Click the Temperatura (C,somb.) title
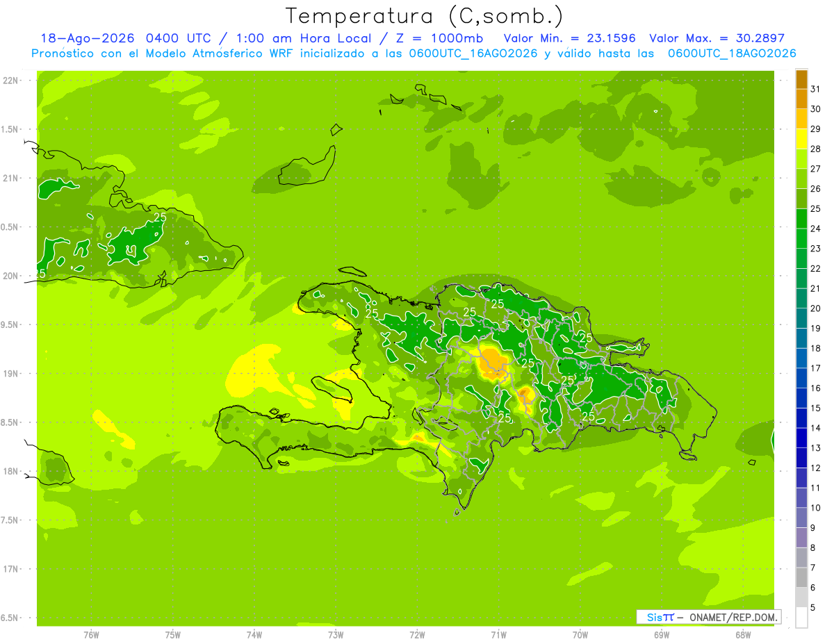Viewport: 834px width, 644px height. (x=424, y=15)
